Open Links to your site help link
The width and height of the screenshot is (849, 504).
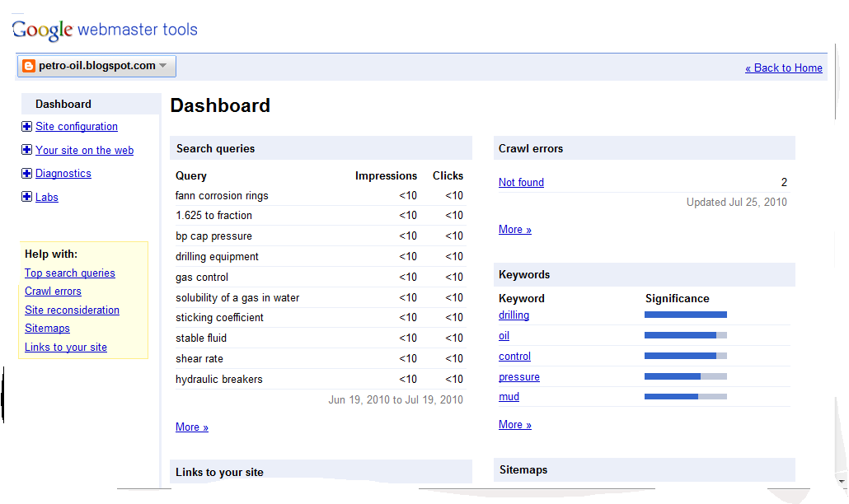pyautogui.click(x=65, y=348)
